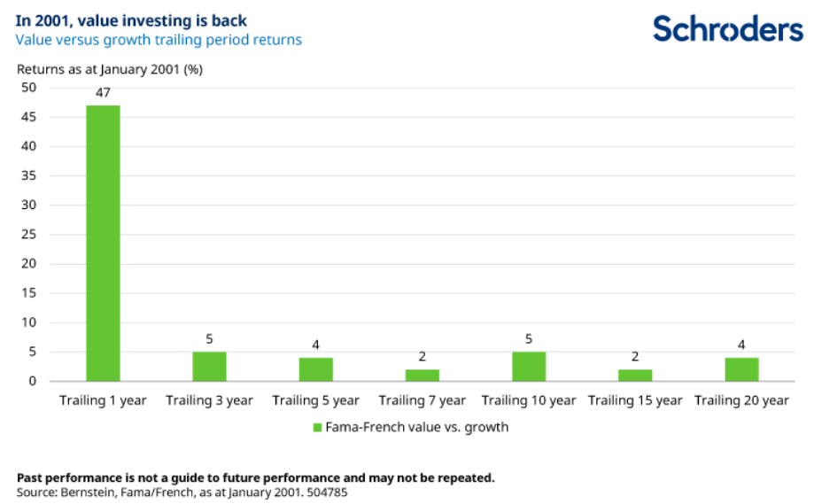Screen dimensions: 814x504
Task: Click the Trailing 1 year axis label
Action: [103, 400]
